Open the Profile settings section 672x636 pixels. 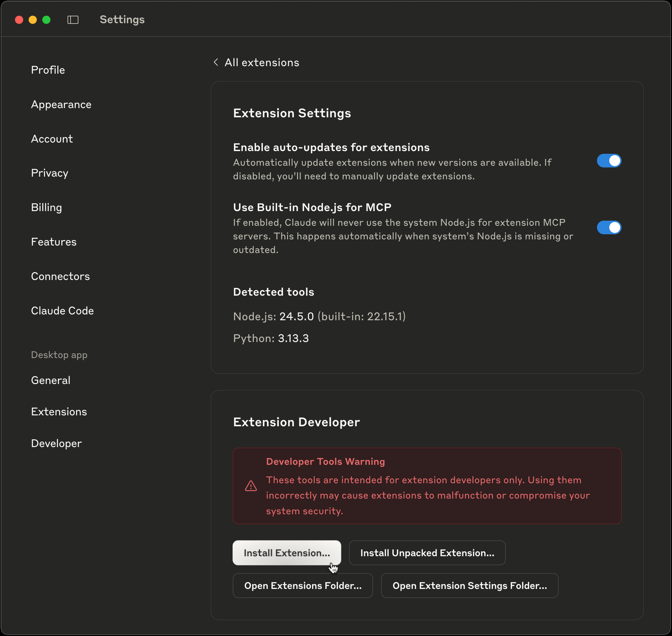[x=48, y=70]
